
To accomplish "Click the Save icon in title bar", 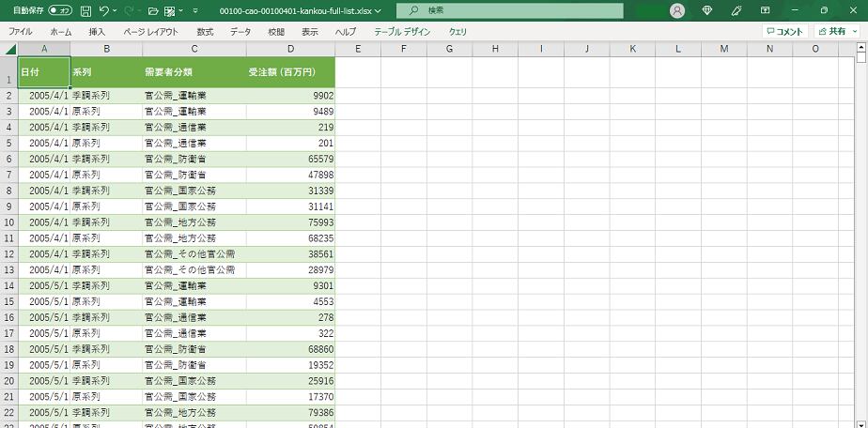I will pos(85,10).
